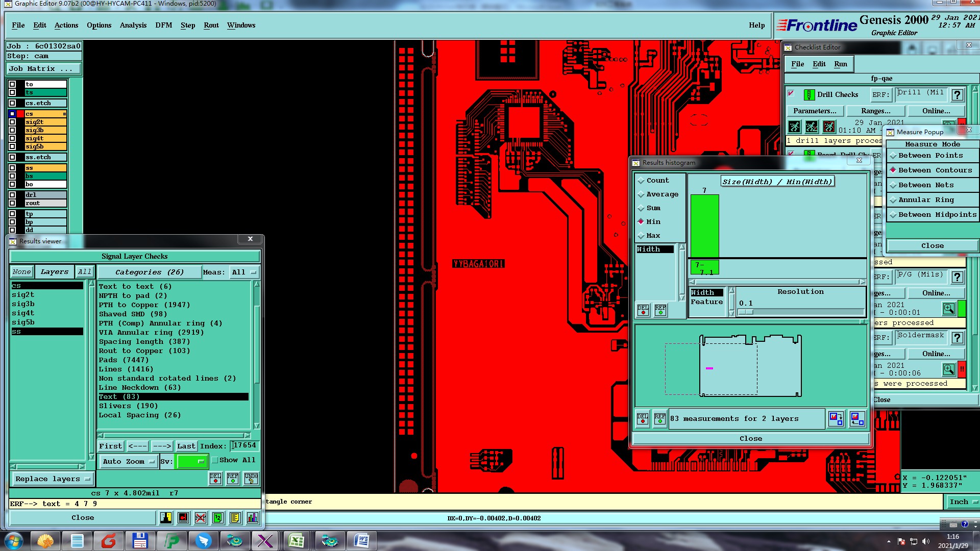Open the Replace layers dropdown
Image resolution: width=980 pixels, height=551 pixels.
coord(52,479)
